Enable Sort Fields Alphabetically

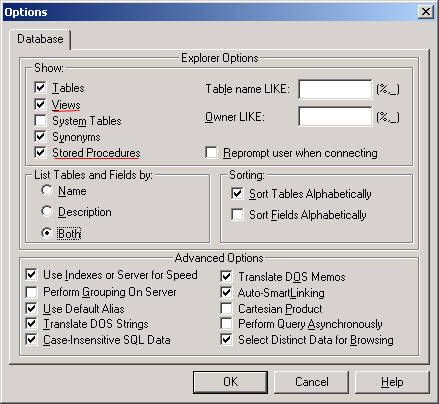[237, 214]
